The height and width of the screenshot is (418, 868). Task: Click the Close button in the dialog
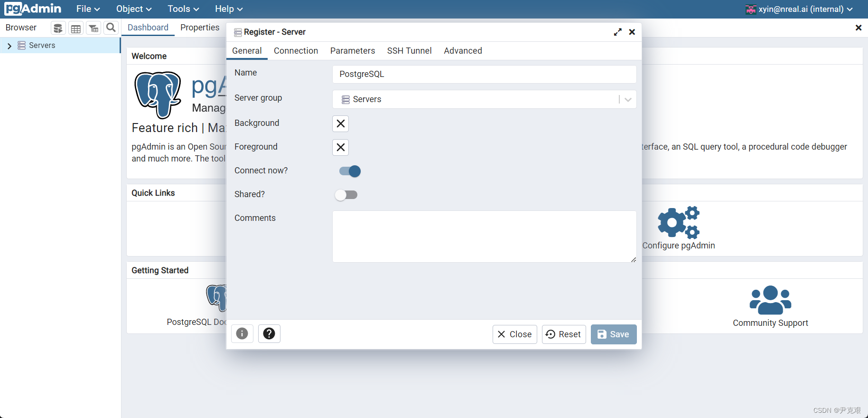[x=514, y=334]
